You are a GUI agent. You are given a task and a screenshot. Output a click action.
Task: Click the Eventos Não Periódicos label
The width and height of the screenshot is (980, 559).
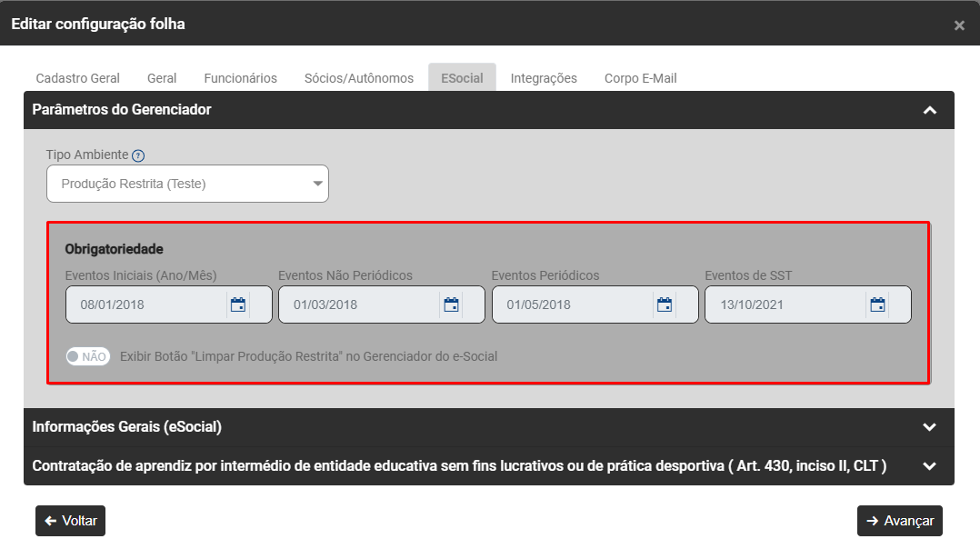click(345, 275)
